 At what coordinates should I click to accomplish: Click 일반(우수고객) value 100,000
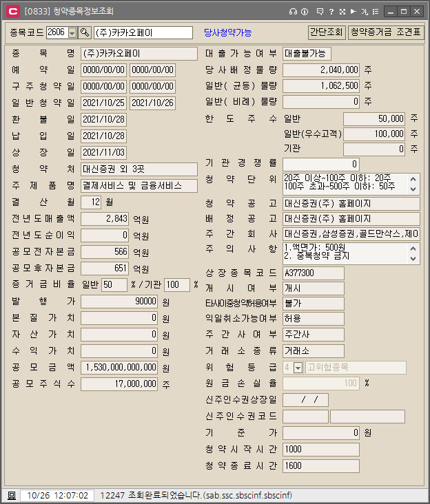click(x=374, y=134)
